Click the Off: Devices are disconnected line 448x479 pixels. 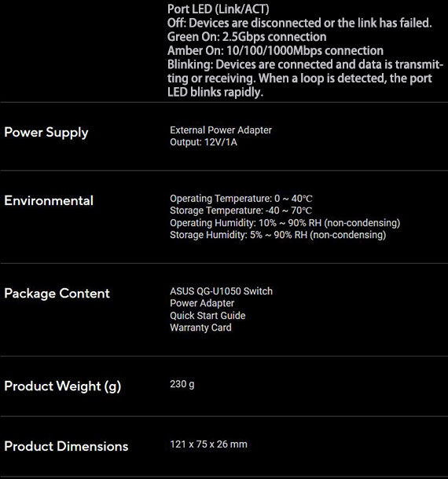(299, 23)
